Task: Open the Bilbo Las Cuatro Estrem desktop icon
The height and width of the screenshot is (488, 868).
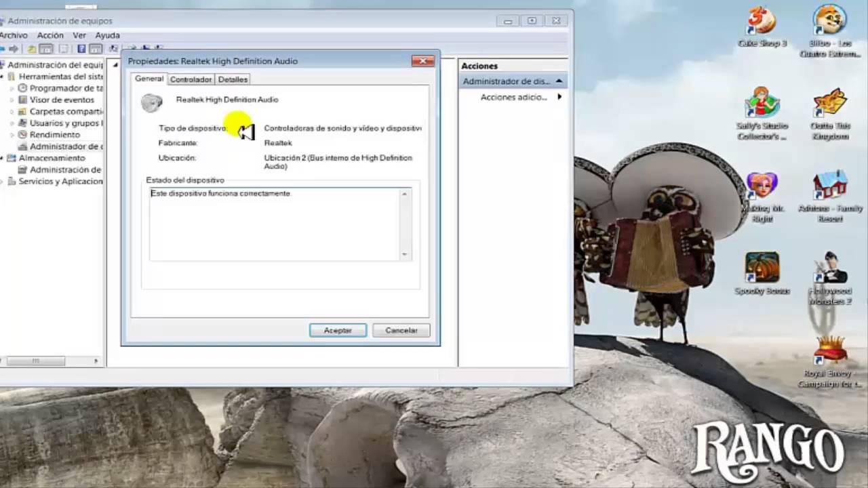Action: (830, 30)
